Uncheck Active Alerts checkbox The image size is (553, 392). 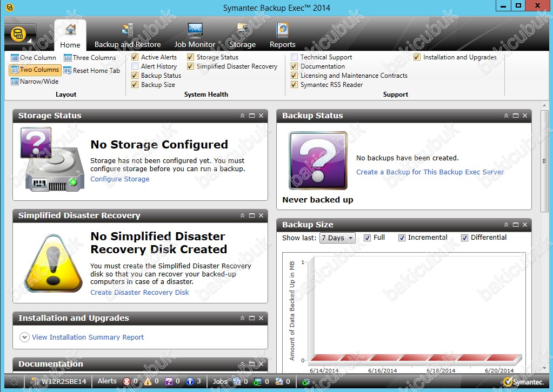click(135, 57)
